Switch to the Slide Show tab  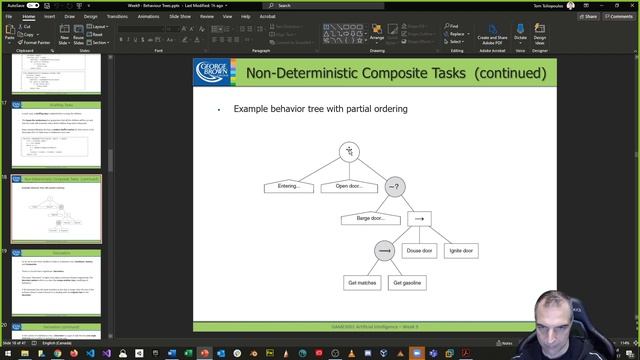(x=180, y=17)
